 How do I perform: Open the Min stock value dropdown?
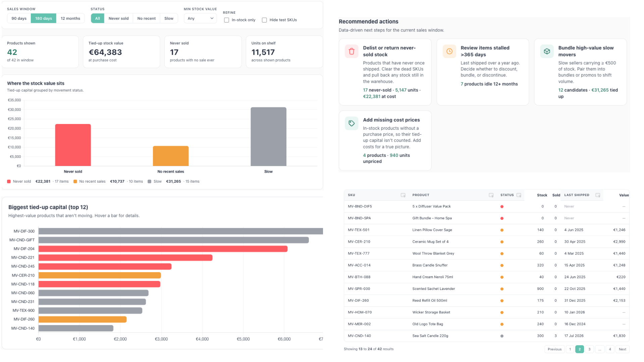[200, 18]
